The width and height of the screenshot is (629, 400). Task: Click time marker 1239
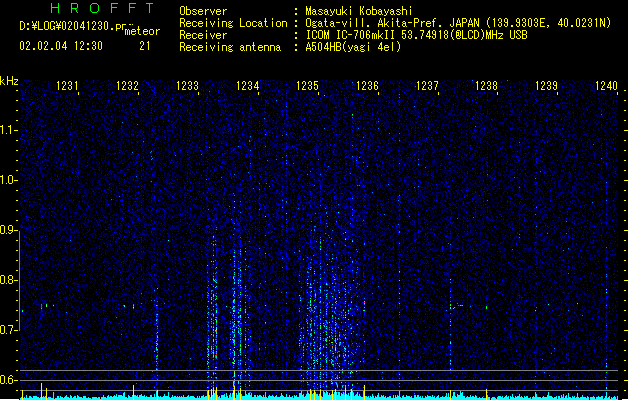click(546, 86)
